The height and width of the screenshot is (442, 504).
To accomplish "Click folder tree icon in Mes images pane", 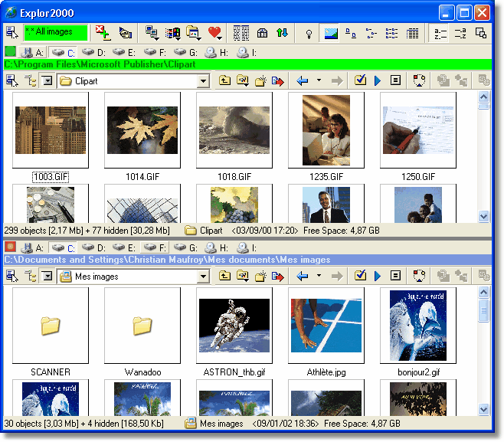I will [x=30, y=276].
